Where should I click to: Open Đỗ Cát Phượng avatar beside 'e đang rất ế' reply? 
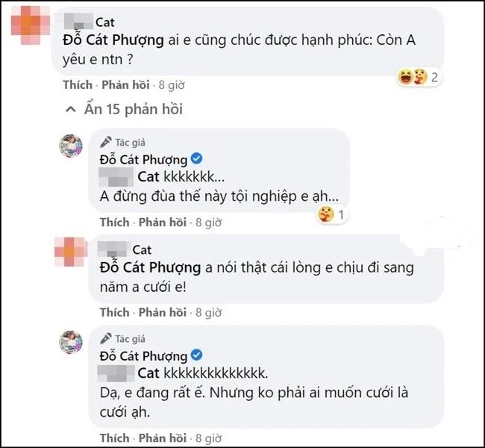(x=71, y=342)
